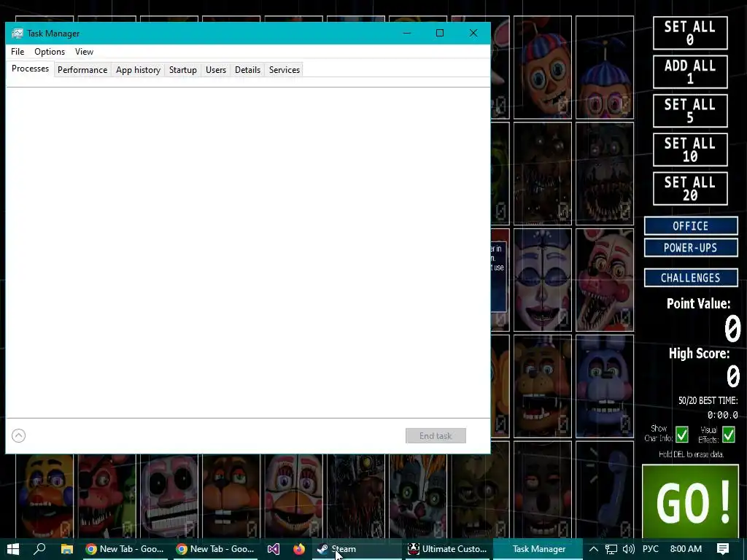Select the Funtime Foxy character portrait
The width and height of the screenshot is (747, 560).
(x=605, y=280)
